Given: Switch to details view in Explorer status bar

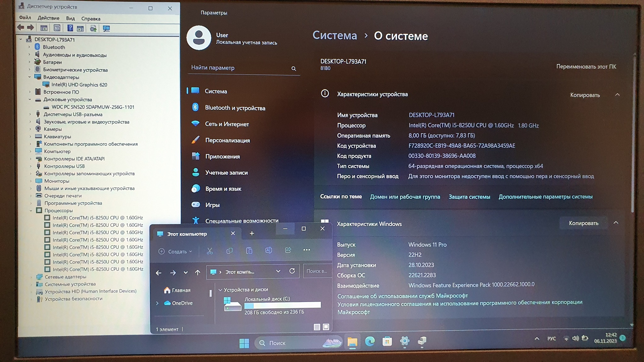Looking at the screenshot, I should [317, 327].
